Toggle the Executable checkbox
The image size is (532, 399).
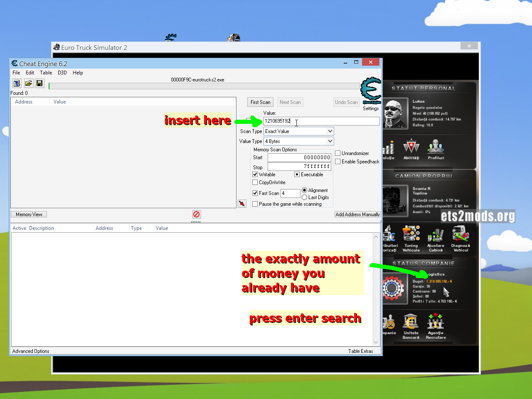coord(297,175)
